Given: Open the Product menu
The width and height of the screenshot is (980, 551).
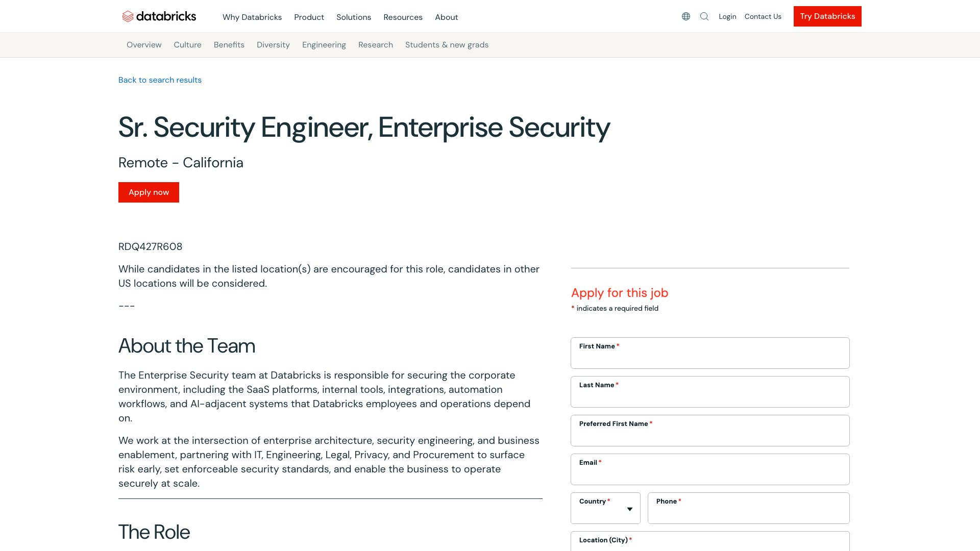Looking at the screenshot, I should point(309,17).
